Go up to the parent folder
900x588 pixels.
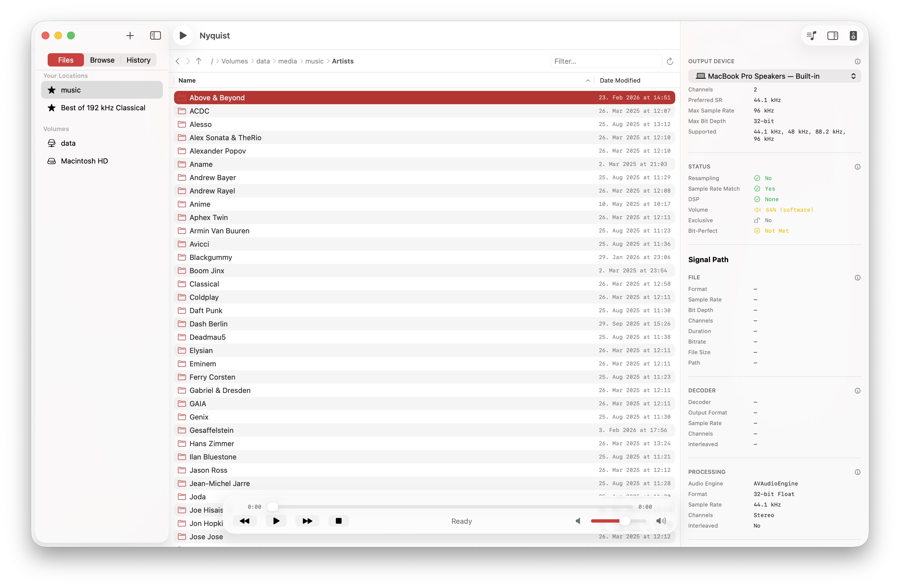point(198,61)
